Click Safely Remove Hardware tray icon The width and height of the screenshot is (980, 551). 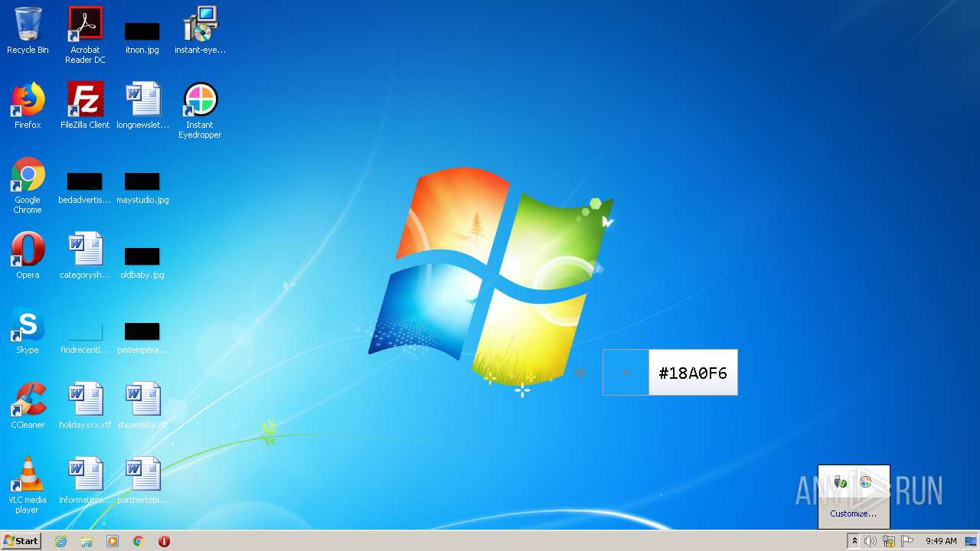tap(841, 482)
